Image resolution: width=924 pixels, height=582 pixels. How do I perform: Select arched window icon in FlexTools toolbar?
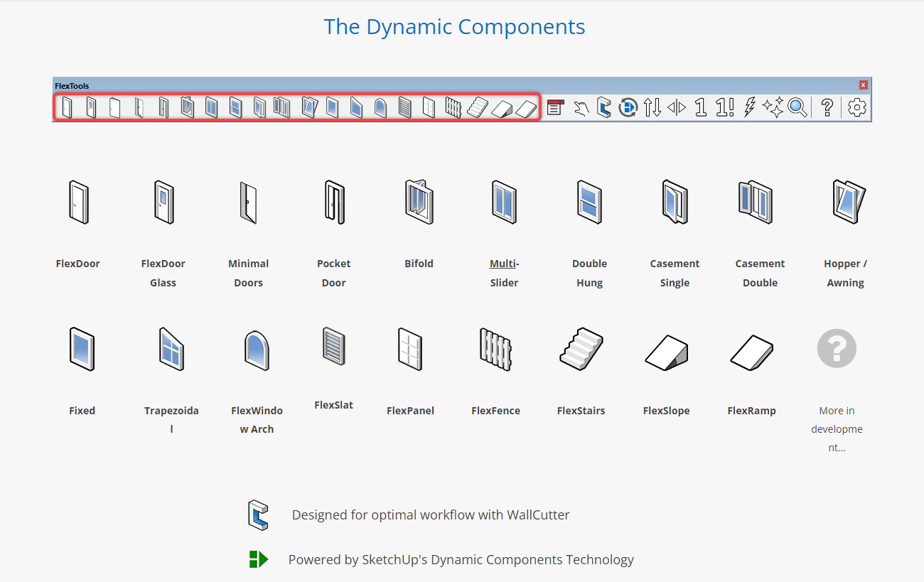[x=380, y=107]
